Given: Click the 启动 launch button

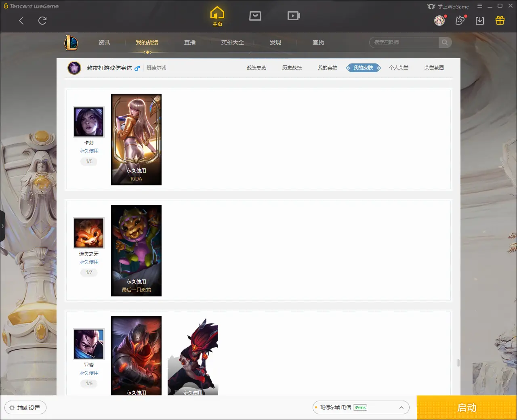Looking at the screenshot, I should [x=467, y=408].
